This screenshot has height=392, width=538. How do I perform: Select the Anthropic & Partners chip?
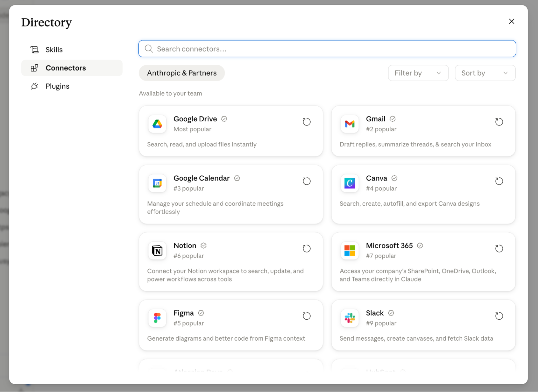click(x=182, y=73)
